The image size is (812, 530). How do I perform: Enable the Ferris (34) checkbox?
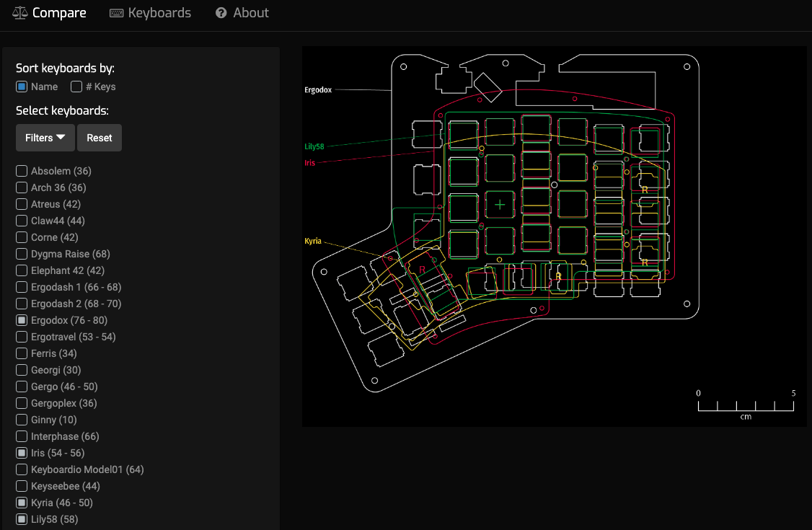22,353
